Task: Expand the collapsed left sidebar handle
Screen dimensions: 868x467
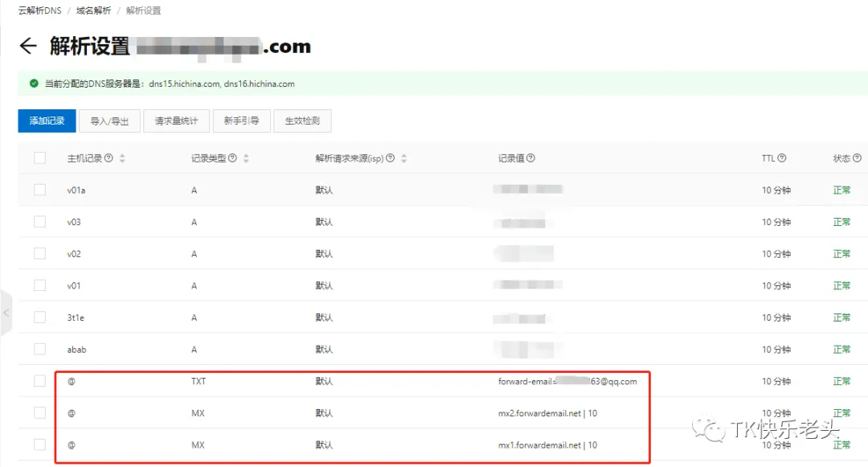Action: click(x=6, y=313)
